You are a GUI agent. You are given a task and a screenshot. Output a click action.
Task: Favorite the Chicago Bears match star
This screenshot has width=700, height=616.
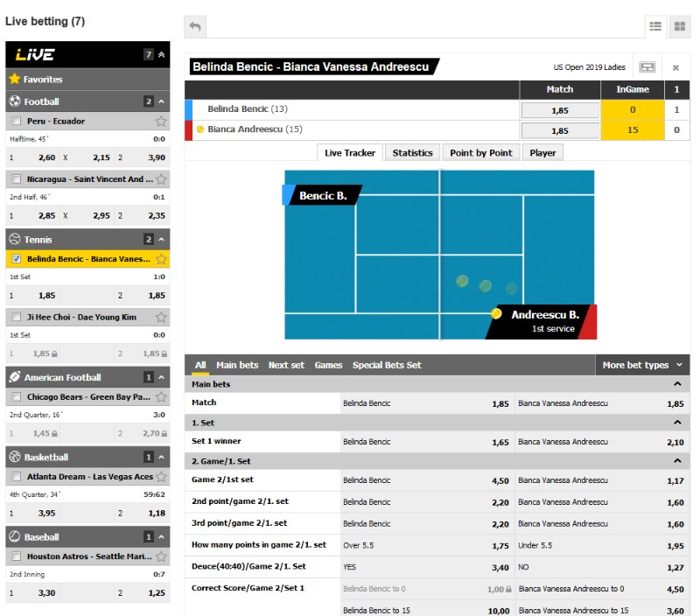(x=161, y=397)
